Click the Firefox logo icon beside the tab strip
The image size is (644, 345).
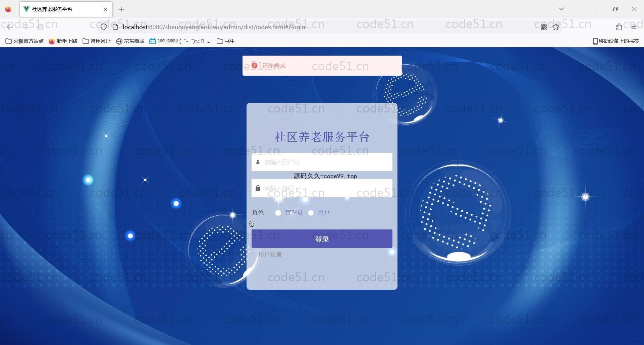tap(8, 9)
